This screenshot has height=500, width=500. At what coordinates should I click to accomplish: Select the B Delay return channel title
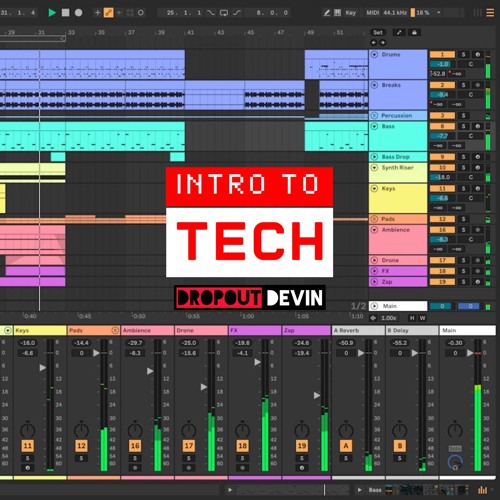click(412, 330)
